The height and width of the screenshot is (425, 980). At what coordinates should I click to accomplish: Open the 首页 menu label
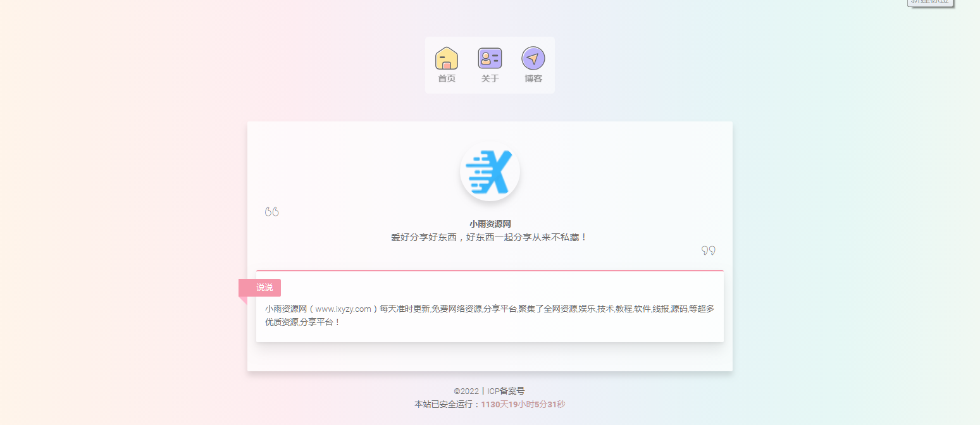coord(447,79)
